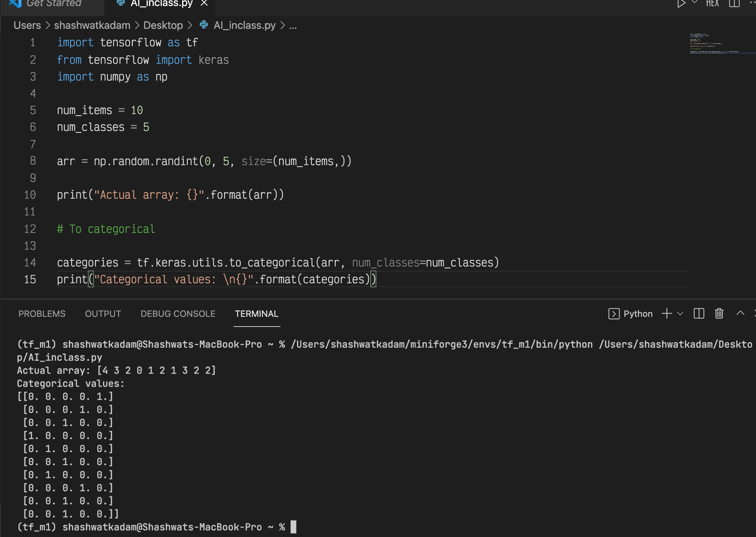This screenshot has width=756, height=537.
Task: Click the HEX editor icon
Action: (712, 3)
